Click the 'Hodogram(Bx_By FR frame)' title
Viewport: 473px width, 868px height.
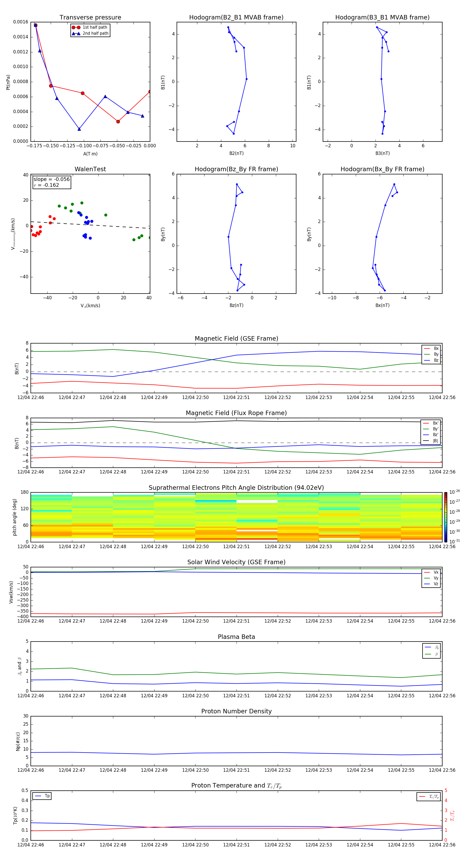click(382, 169)
